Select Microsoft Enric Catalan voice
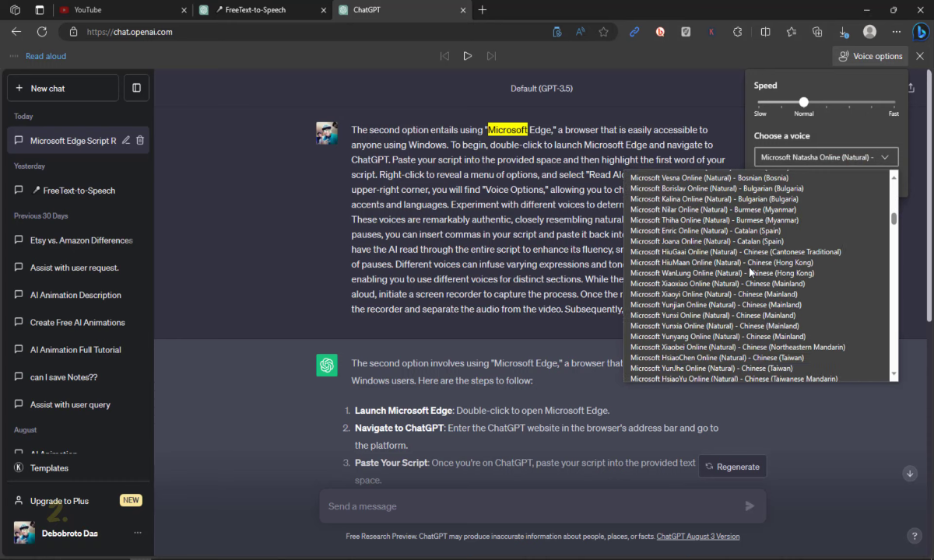Viewport: 934px width, 560px height. click(x=705, y=231)
